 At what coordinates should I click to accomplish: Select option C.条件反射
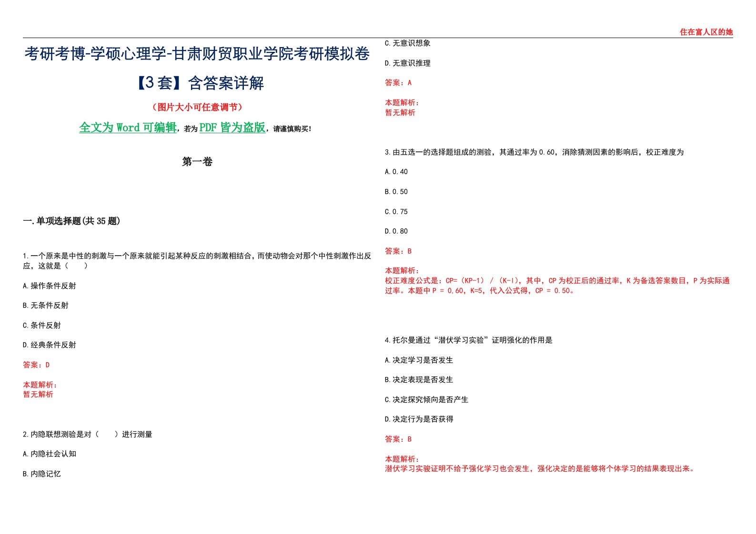[x=42, y=326]
